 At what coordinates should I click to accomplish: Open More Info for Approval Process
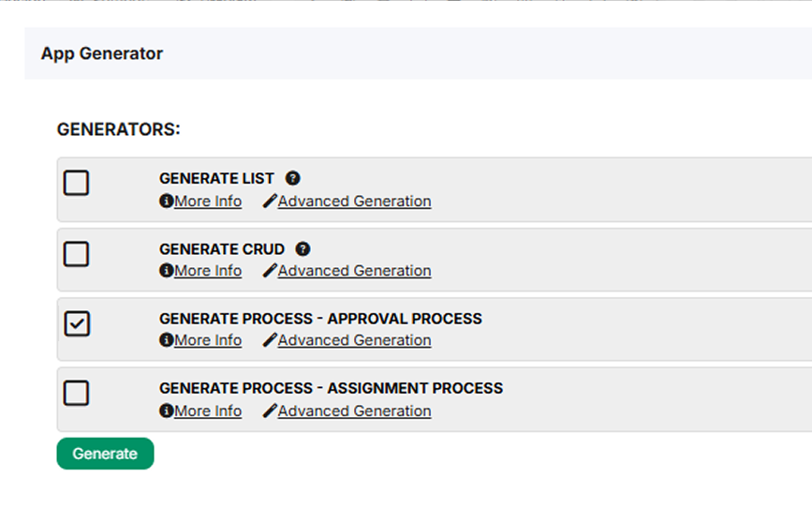point(208,340)
